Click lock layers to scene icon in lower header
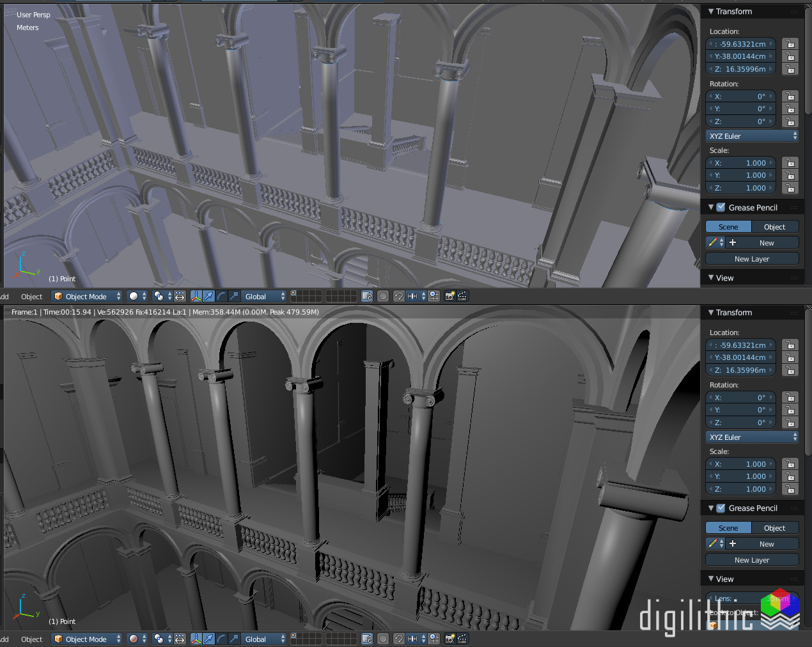The height and width of the screenshot is (647, 812). coord(367,639)
